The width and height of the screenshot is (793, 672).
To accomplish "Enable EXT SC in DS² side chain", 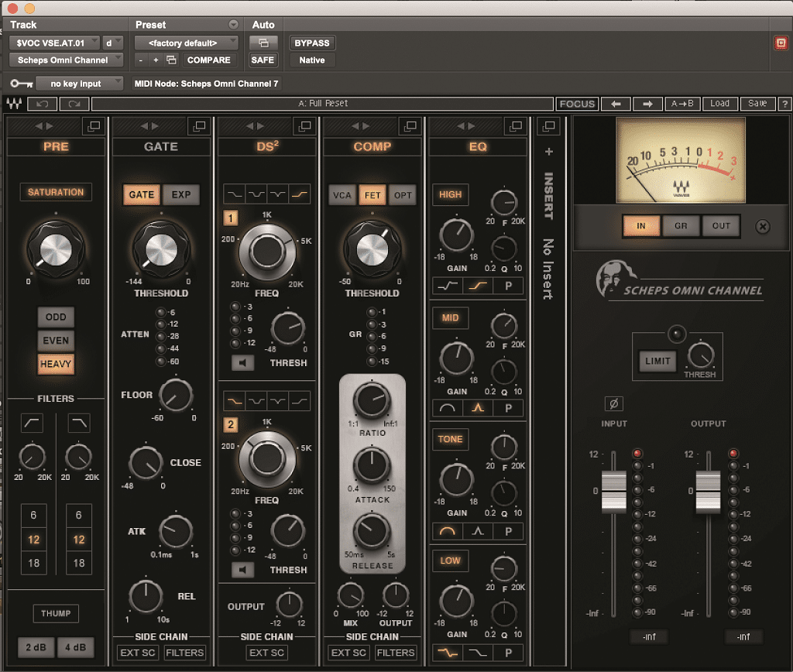I will coord(266,653).
